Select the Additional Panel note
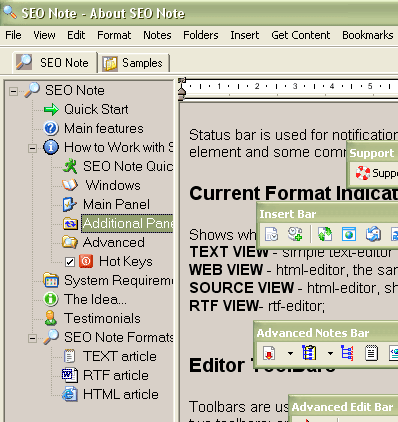 click(127, 223)
